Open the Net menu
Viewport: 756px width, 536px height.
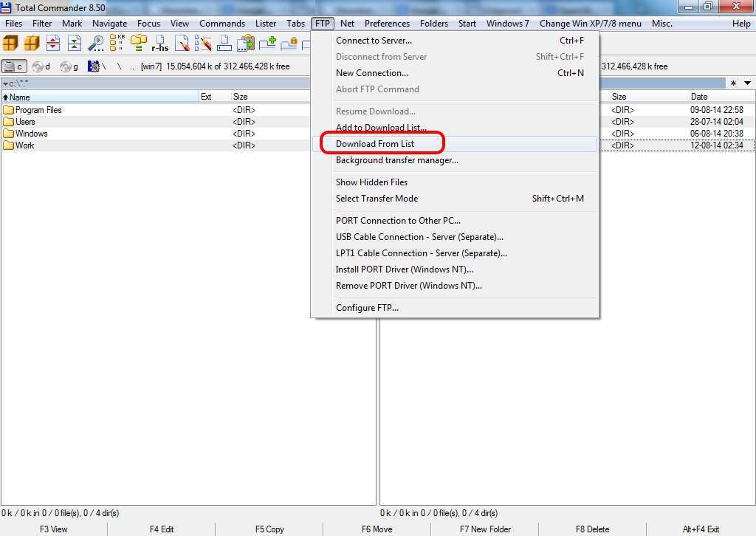click(x=347, y=24)
